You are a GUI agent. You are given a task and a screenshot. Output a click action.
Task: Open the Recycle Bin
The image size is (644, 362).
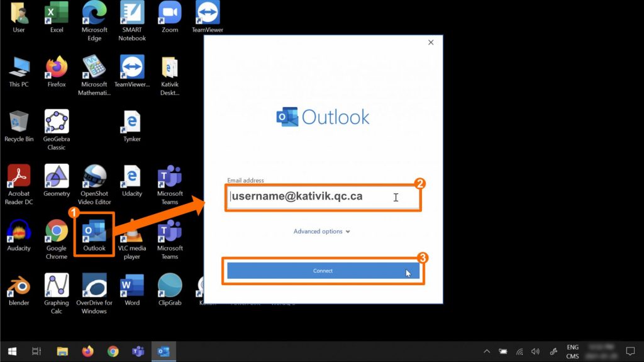tap(19, 122)
